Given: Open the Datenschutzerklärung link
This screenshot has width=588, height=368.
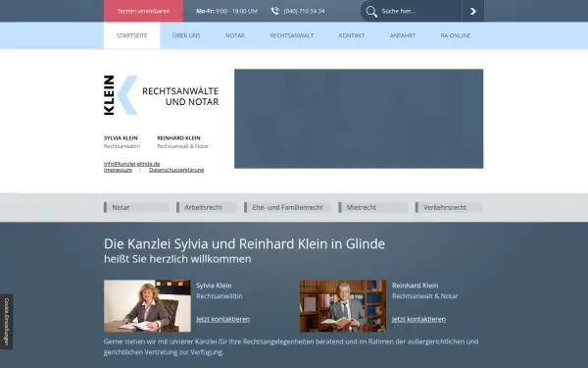Looking at the screenshot, I should (176, 170).
